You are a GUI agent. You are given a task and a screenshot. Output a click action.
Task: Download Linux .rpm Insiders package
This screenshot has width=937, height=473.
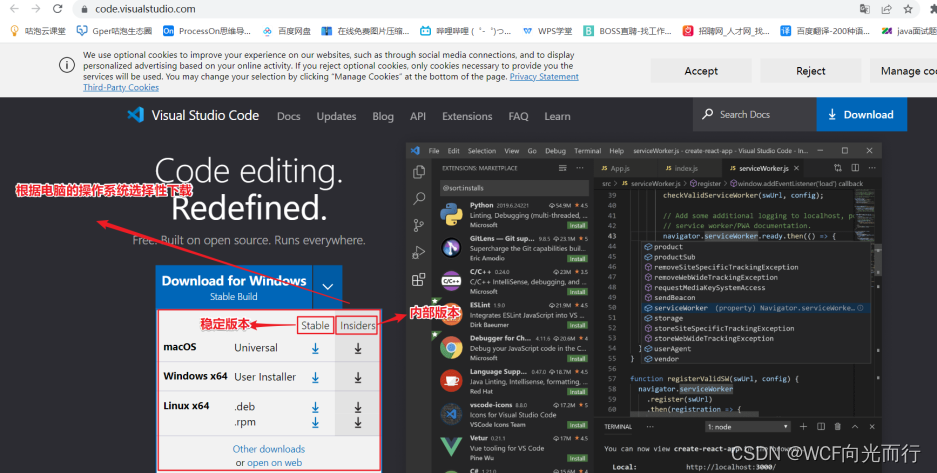tap(357, 422)
